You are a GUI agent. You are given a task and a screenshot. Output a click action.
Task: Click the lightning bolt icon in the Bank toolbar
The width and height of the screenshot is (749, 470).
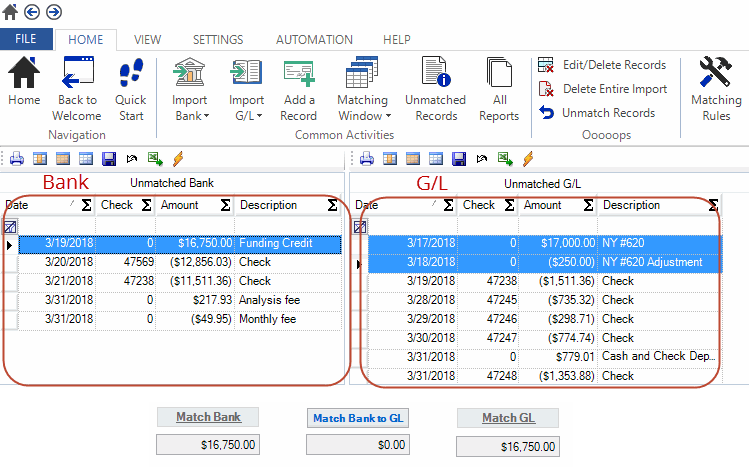pyautogui.click(x=178, y=159)
